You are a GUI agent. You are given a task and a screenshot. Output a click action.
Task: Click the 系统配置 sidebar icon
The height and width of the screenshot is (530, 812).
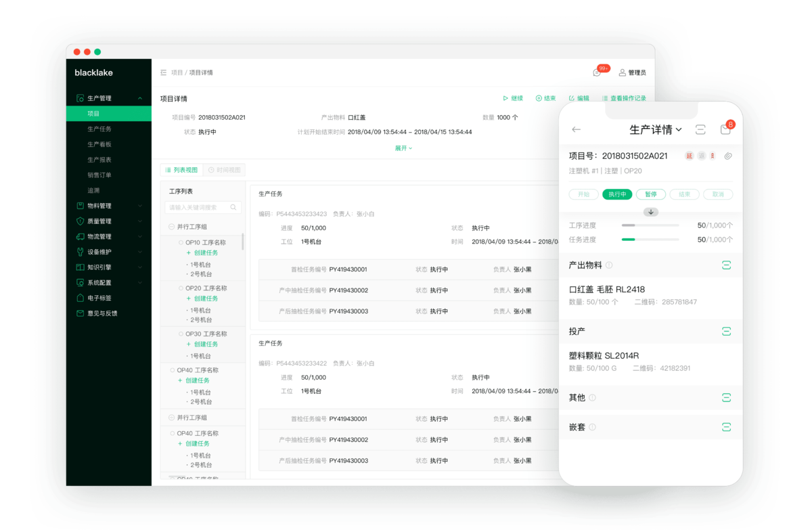click(x=81, y=282)
